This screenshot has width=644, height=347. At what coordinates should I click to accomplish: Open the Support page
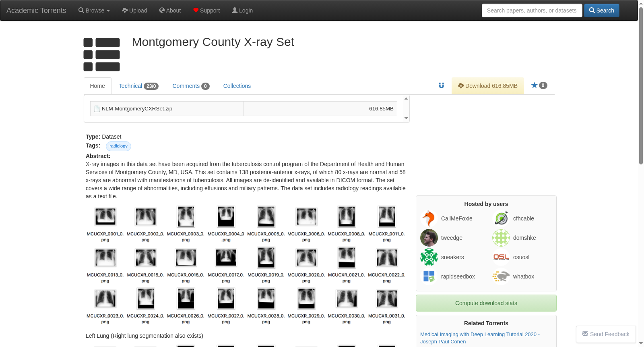pos(206,10)
